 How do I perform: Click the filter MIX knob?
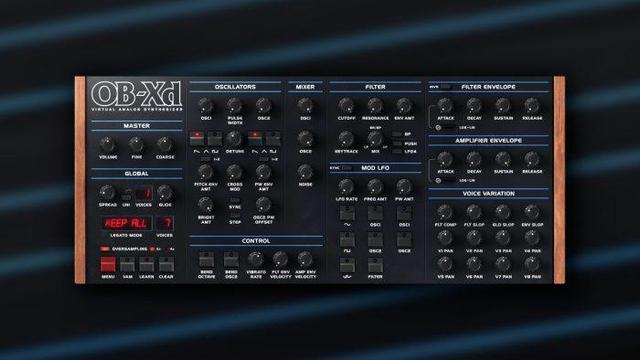pos(375,139)
